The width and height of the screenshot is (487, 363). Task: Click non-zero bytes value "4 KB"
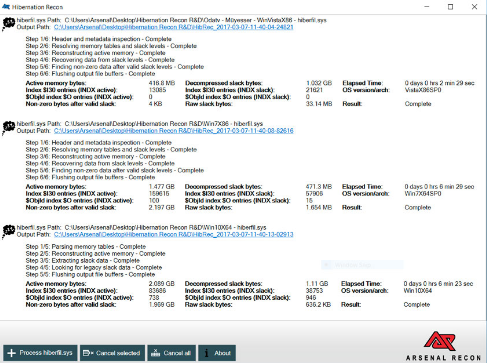click(155, 104)
